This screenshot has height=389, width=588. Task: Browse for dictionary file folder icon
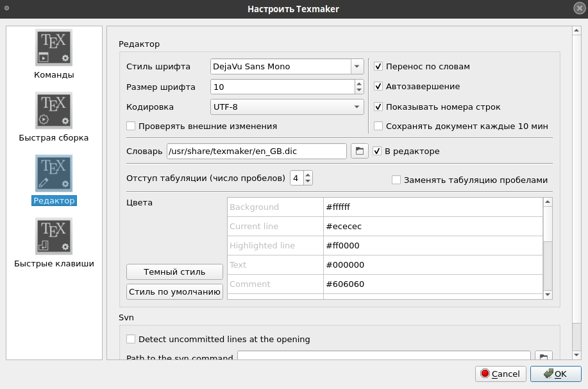360,151
